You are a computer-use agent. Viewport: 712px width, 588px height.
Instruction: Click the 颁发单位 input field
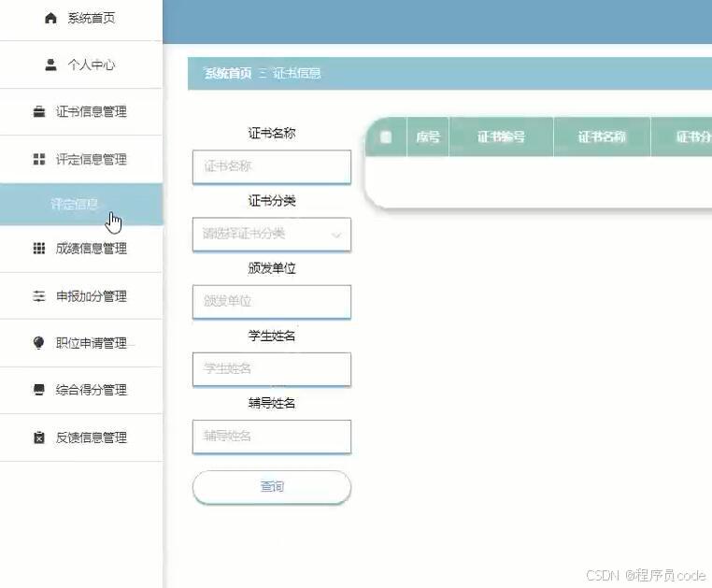pyautogui.click(x=272, y=302)
